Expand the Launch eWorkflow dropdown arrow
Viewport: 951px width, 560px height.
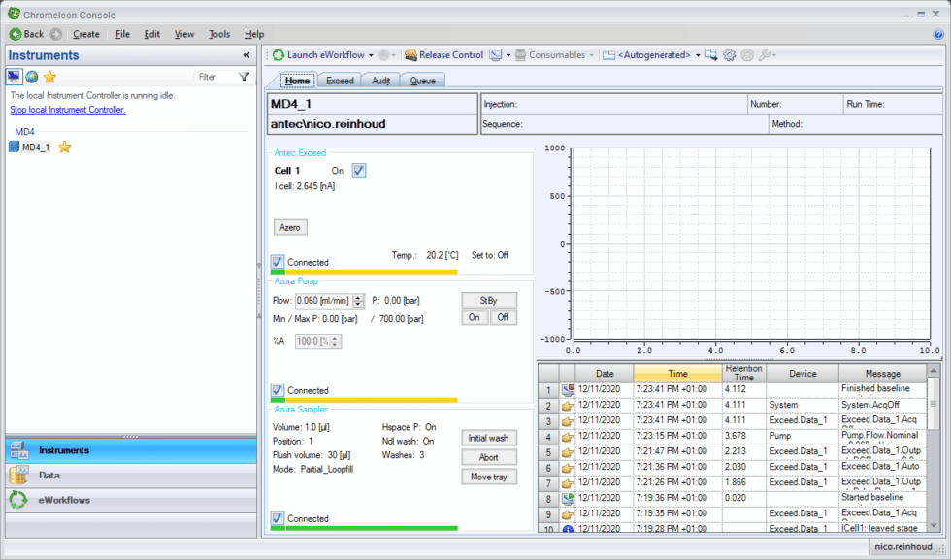point(371,55)
